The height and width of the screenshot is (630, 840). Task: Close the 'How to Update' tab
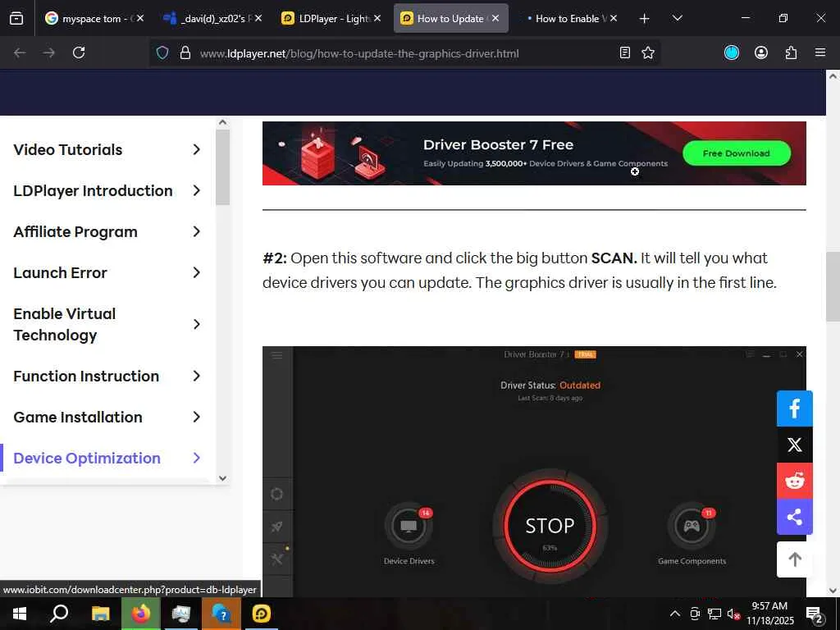(x=495, y=18)
